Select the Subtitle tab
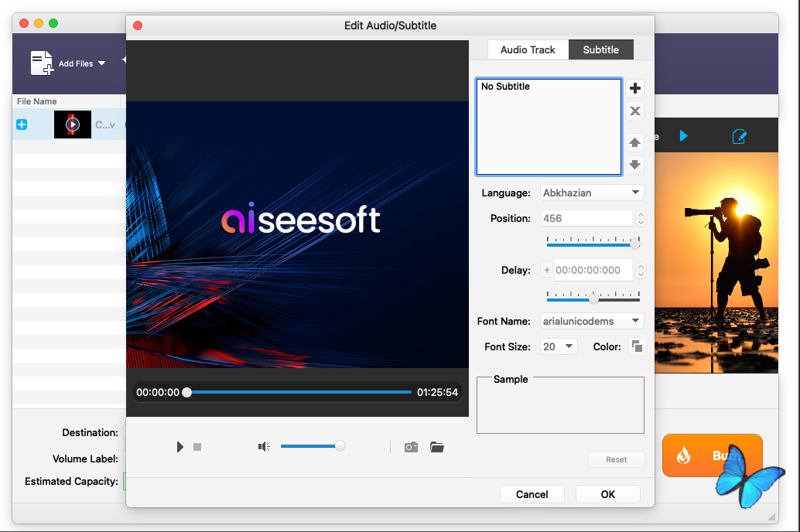This screenshot has width=800, height=532. click(600, 49)
